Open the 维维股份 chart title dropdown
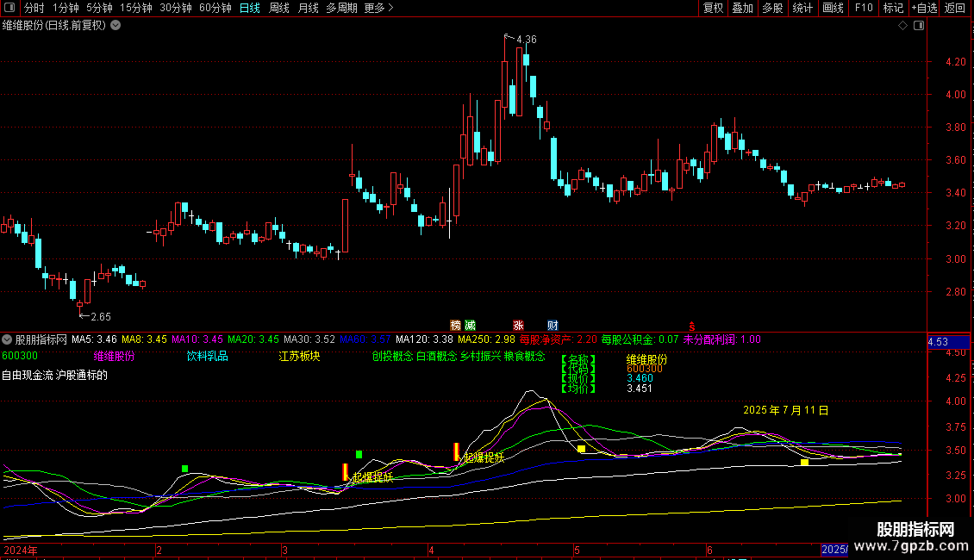Image resolution: width=974 pixels, height=560 pixels. pyautogui.click(x=116, y=25)
